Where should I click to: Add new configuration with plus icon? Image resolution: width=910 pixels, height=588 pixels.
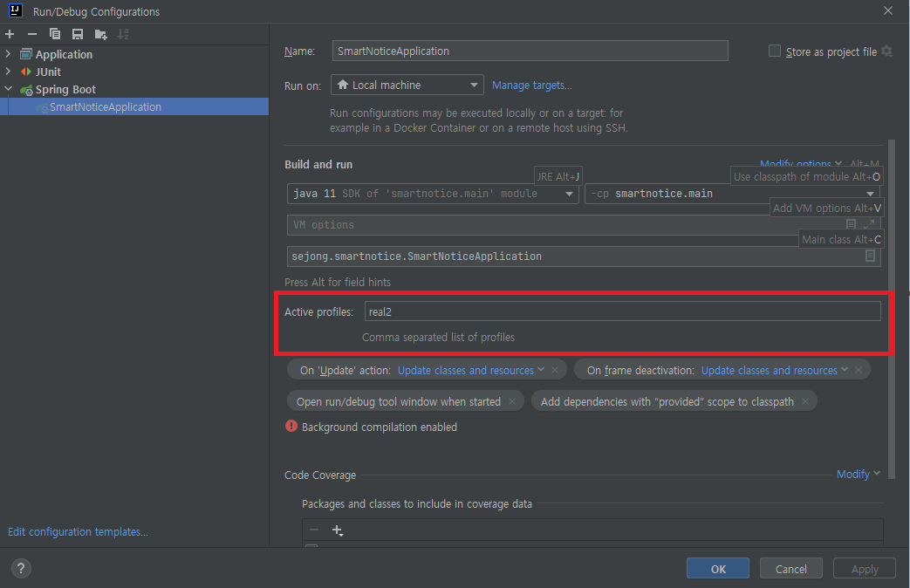[x=10, y=34]
